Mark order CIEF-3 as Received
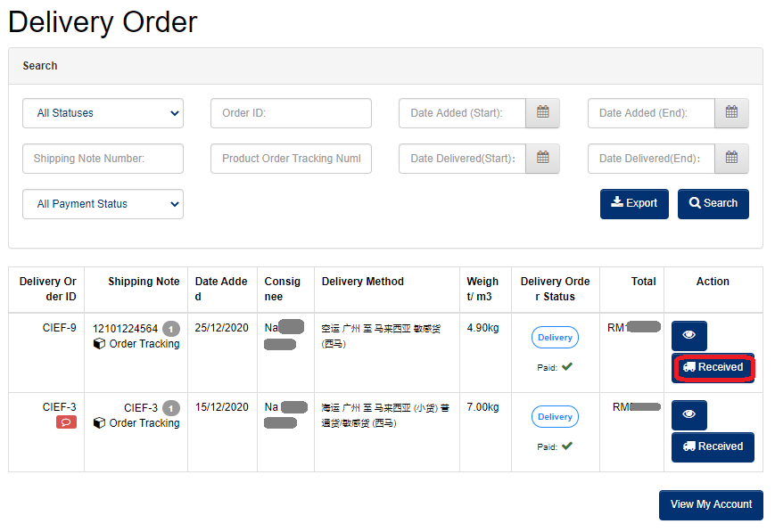Image resolution: width=775 pixels, height=532 pixels. tap(713, 447)
